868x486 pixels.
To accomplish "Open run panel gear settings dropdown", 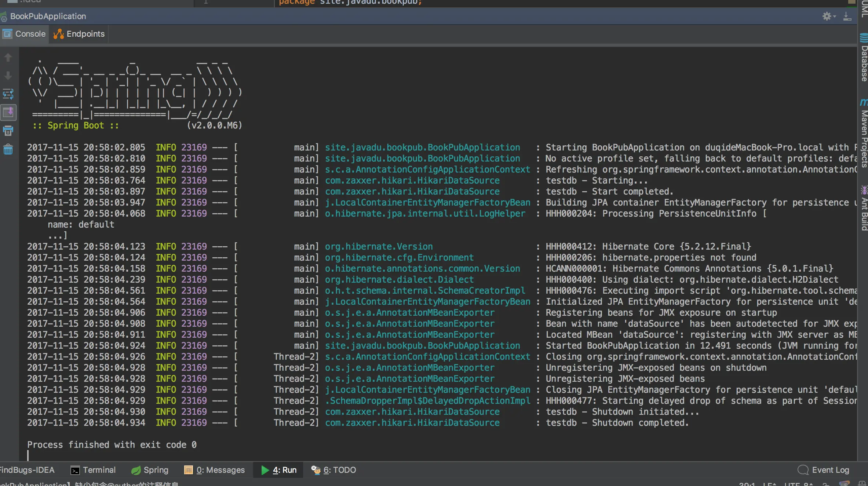I will (x=828, y=16).
